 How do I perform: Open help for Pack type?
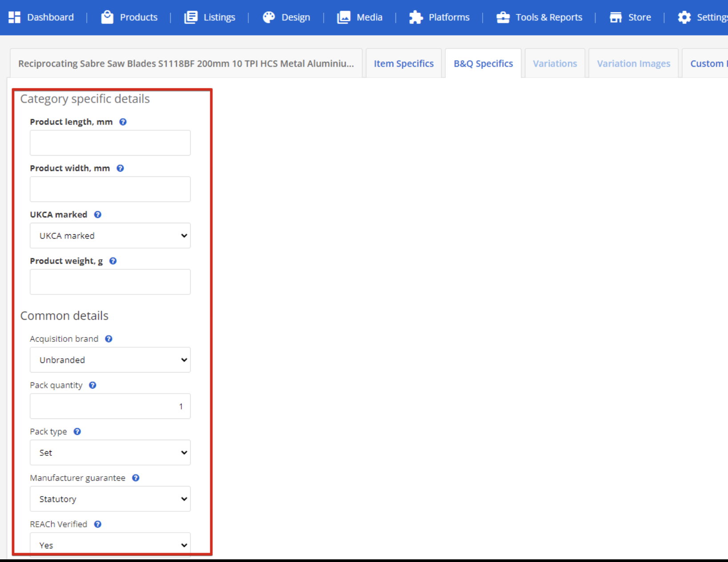77,431
